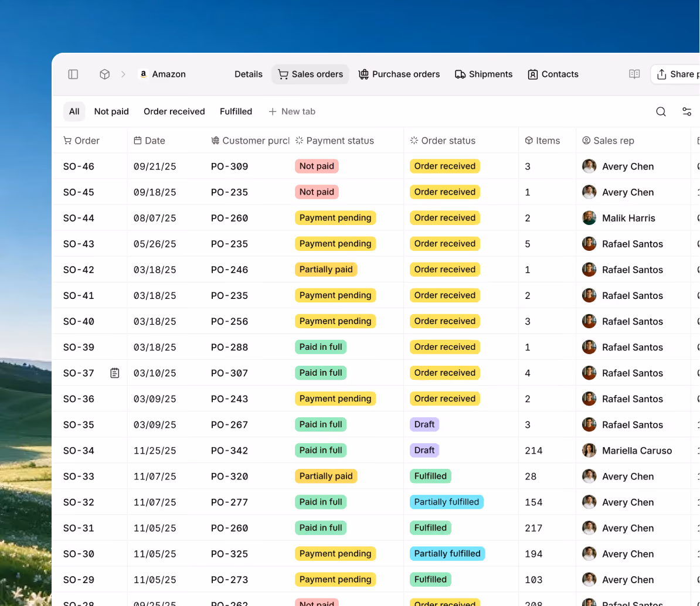This screenshot has height=606, width=700.
Task: Open the Purchase orders tab
Action: (399, 74)
